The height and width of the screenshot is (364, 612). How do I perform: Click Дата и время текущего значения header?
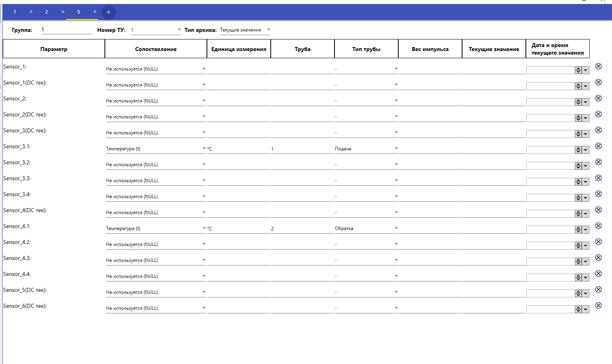558,49
